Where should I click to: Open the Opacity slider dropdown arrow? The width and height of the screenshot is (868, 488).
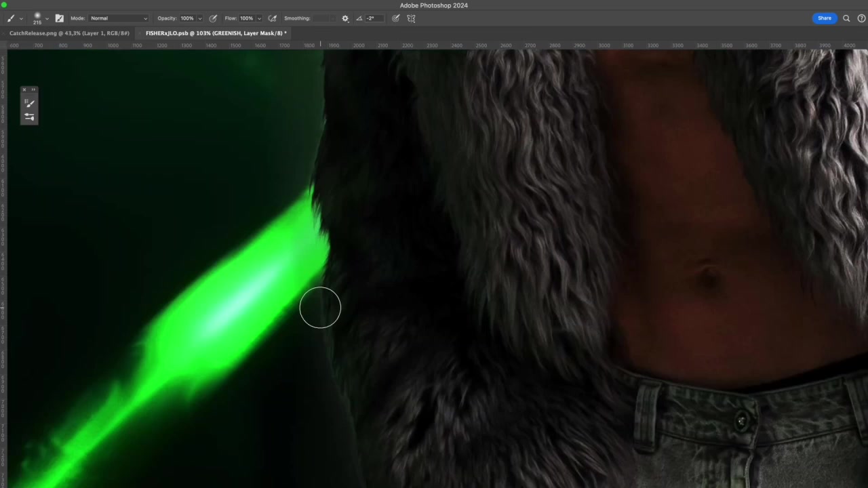199,19
